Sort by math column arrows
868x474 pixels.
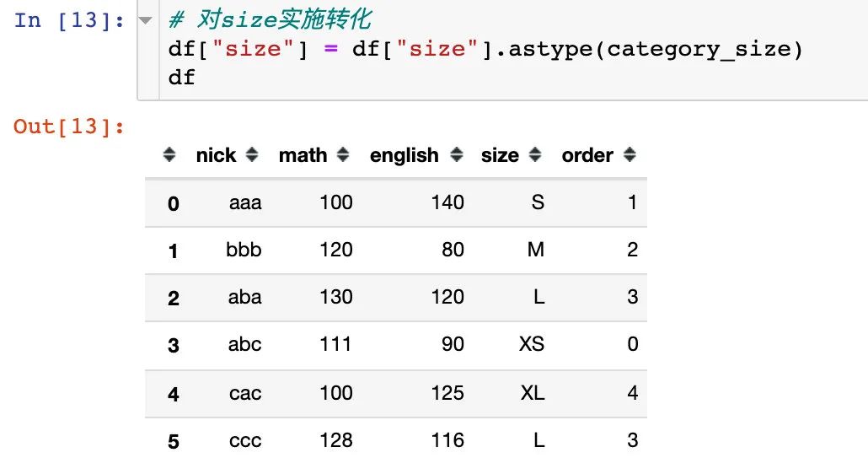[343, 154]
